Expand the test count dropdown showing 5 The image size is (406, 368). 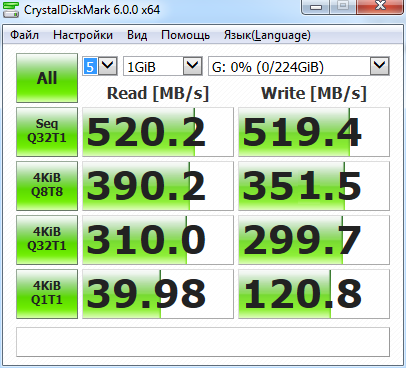100,66
